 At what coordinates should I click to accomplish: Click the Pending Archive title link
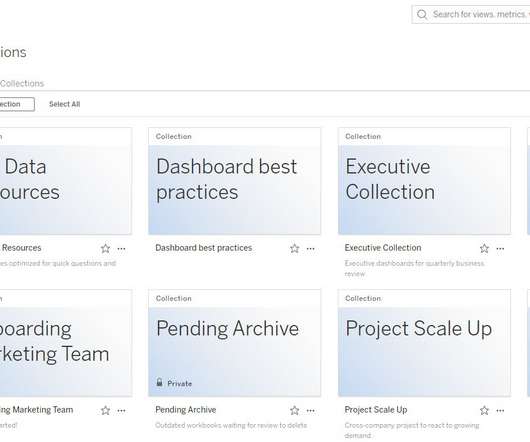186,410
